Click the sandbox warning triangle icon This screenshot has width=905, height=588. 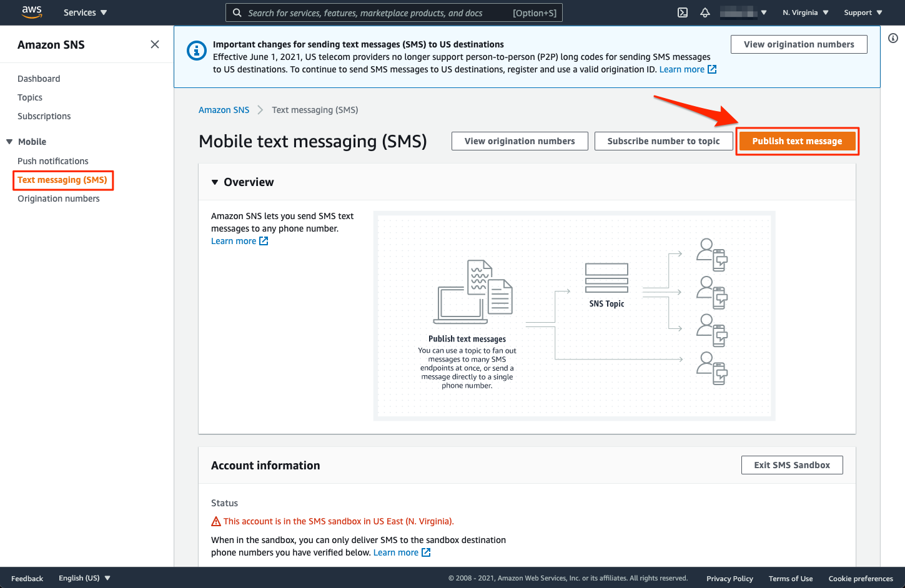216,521
